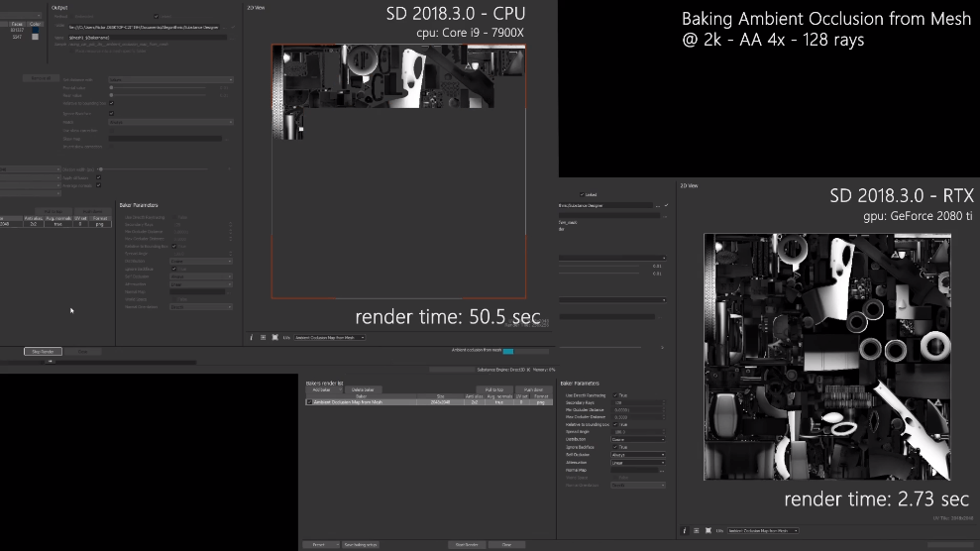Click the Push down button
Viewport: 980px width, 551px height.
[x=533, y=389]
